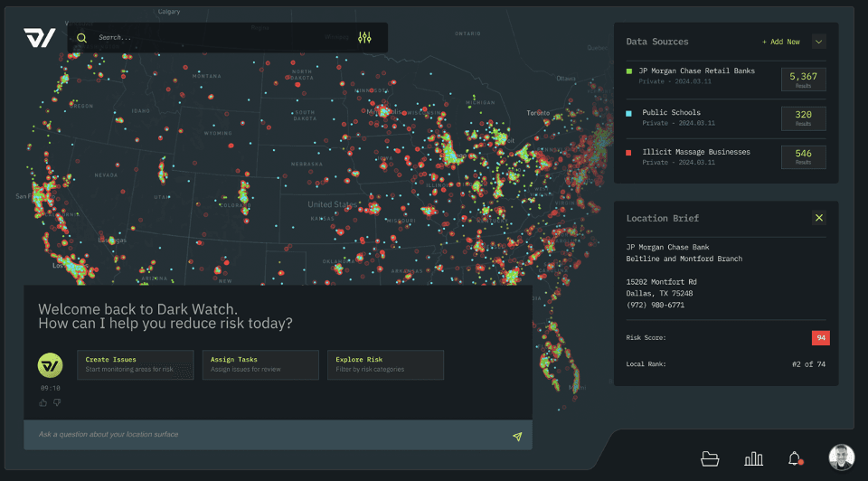
Task: Click Dallas, TX 75248 line
Action: [659, 293]
